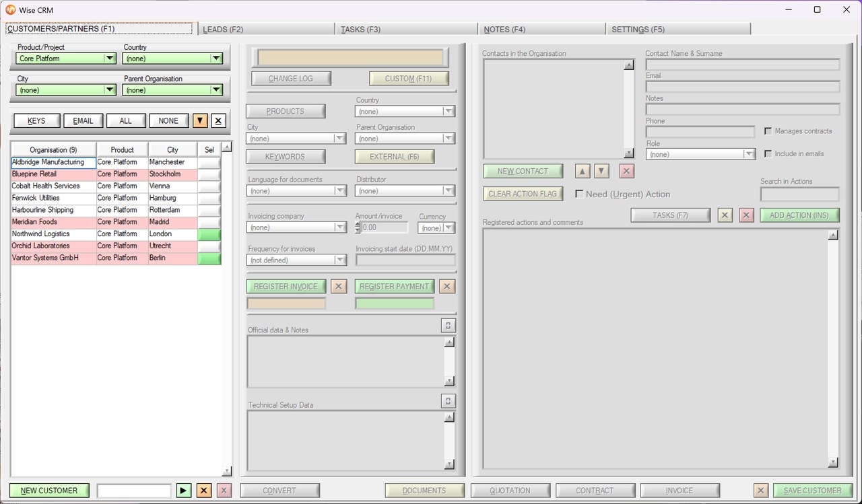Toggle Sel for Aldbridge Manufacturing row
This screenshot has height=504, width=862.
click(209, 162)
